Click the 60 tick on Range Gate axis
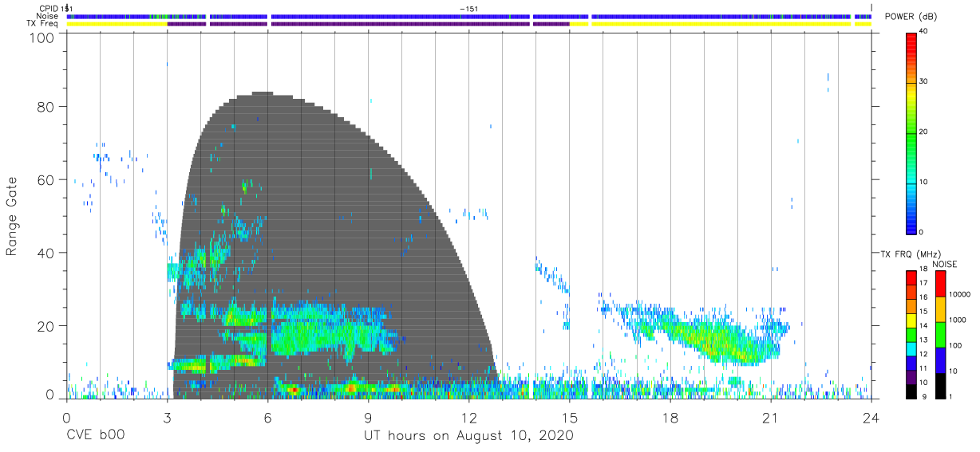980x452 pixels. coord(47,180)
